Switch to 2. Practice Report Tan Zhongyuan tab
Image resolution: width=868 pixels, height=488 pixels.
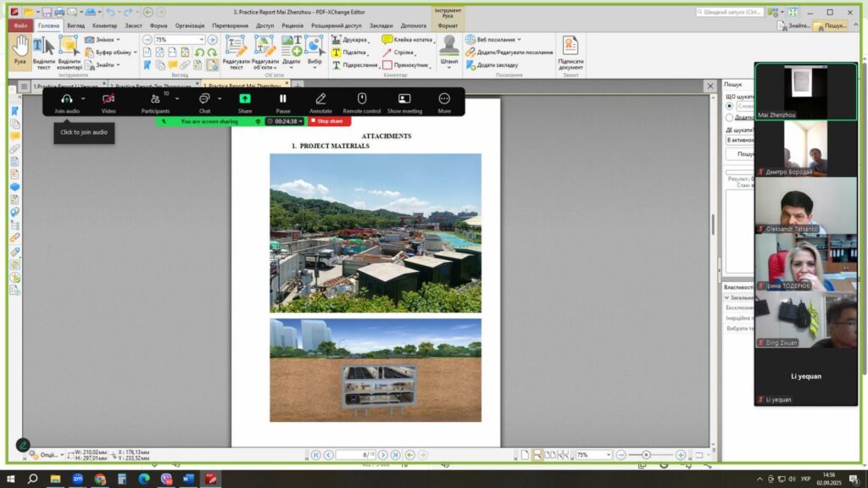[153, 86]
